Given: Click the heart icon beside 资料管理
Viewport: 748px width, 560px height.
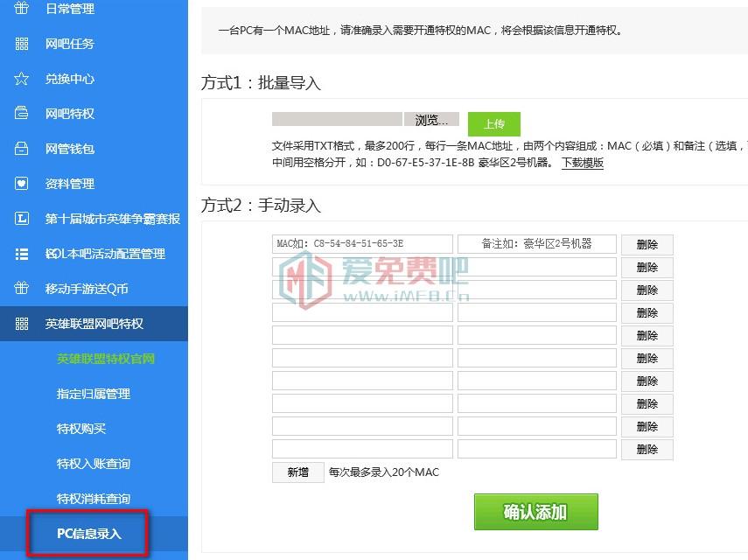Looking at the screenshot, I should (x=22, y=183).
